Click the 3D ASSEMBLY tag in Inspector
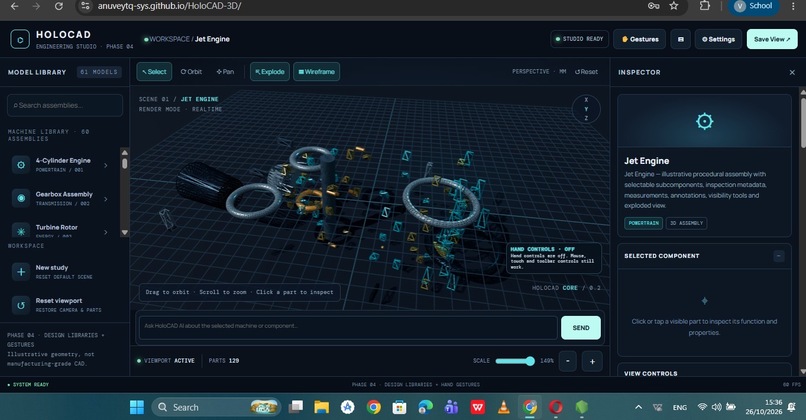Image resolution: width=806 pixels, height=420 pixels. pyautogui.click(x=686, y=223)
